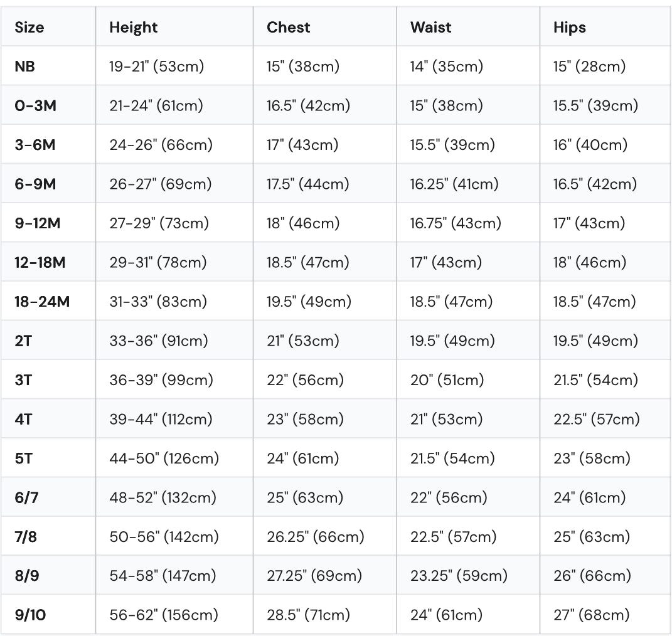The width and height of the screenshot is (672, 636).
Task: Select the 6-9M size label
Action: [x=35, y=184]
